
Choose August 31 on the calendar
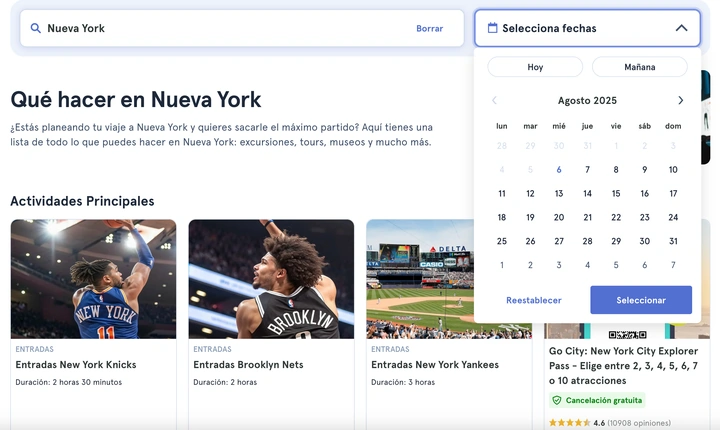pyautogui.click(x=673, y=241)
